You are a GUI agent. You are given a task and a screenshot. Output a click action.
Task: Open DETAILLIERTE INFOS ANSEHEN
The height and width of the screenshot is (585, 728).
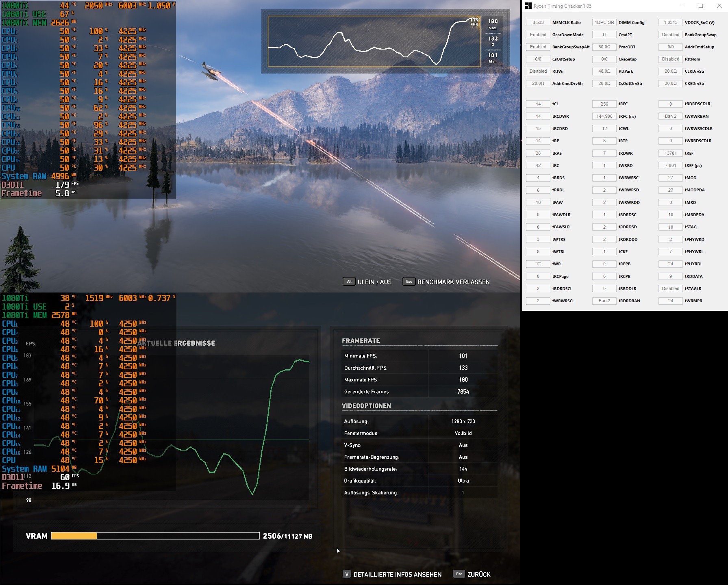coord(398,574)
